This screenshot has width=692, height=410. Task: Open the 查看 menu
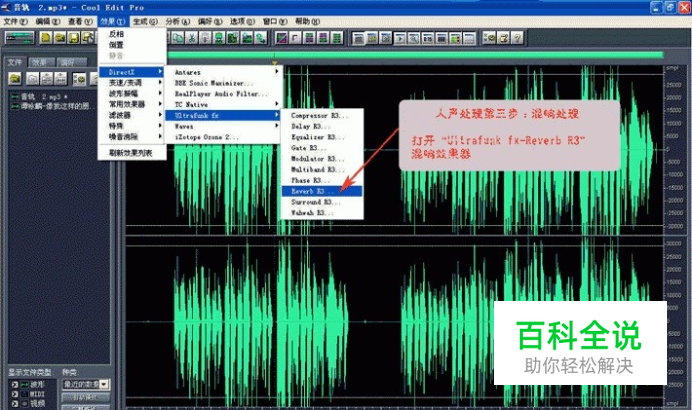click(80, 21)
